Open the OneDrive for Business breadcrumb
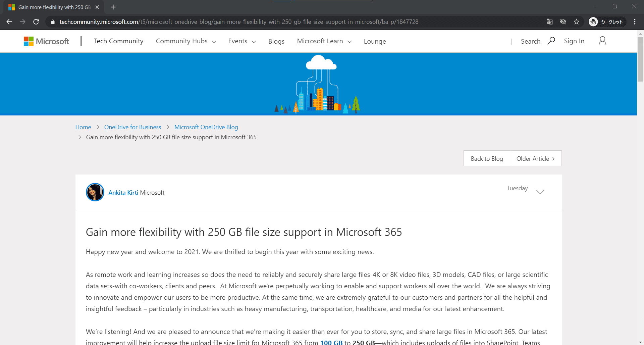 point(132,127)
